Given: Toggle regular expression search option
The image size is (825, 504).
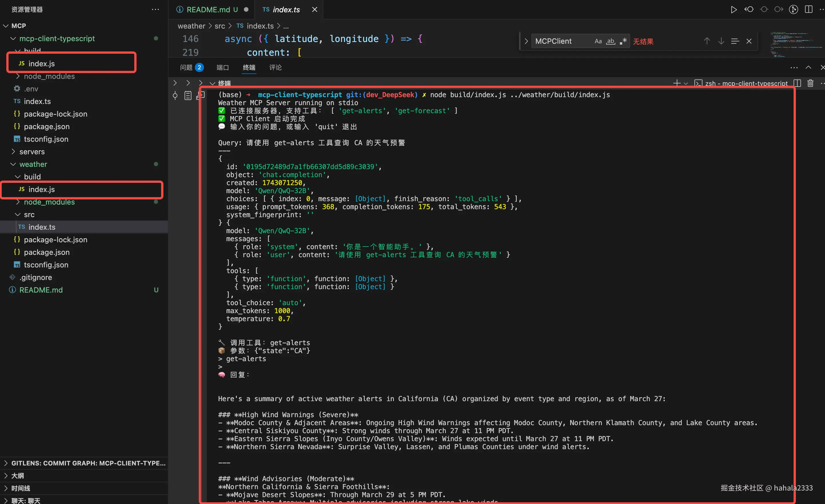Looking at the screenshot, I should [623, 41].
